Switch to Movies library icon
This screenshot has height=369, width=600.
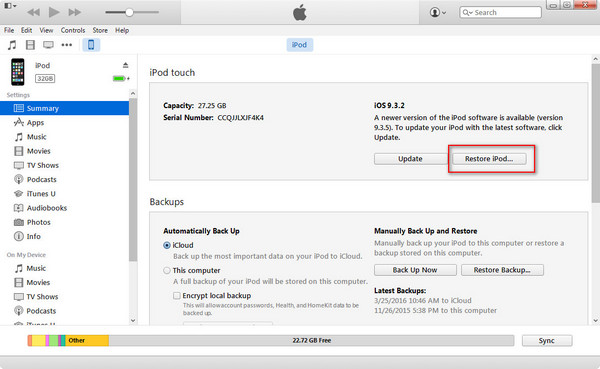click(x=30, y=45)
